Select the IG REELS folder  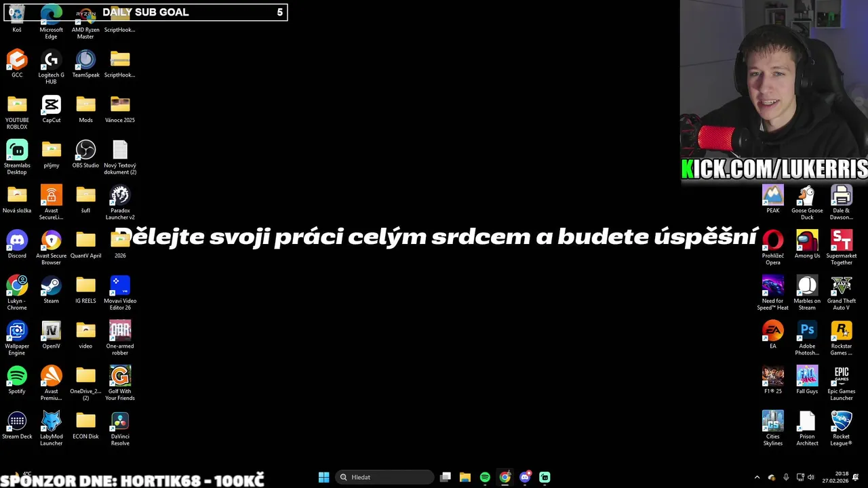[x=85, y=290]
